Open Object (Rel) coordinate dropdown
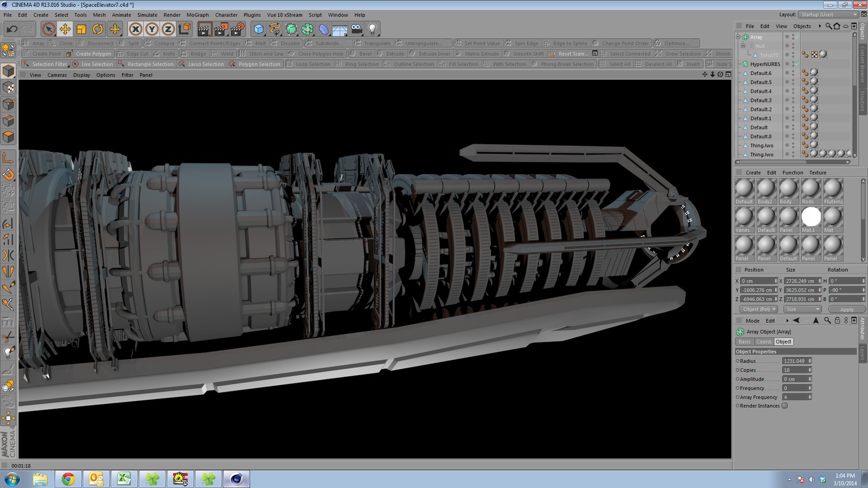The height and width of the screenshot is (488, 868). pyautogui.click(x=759, y=309)
